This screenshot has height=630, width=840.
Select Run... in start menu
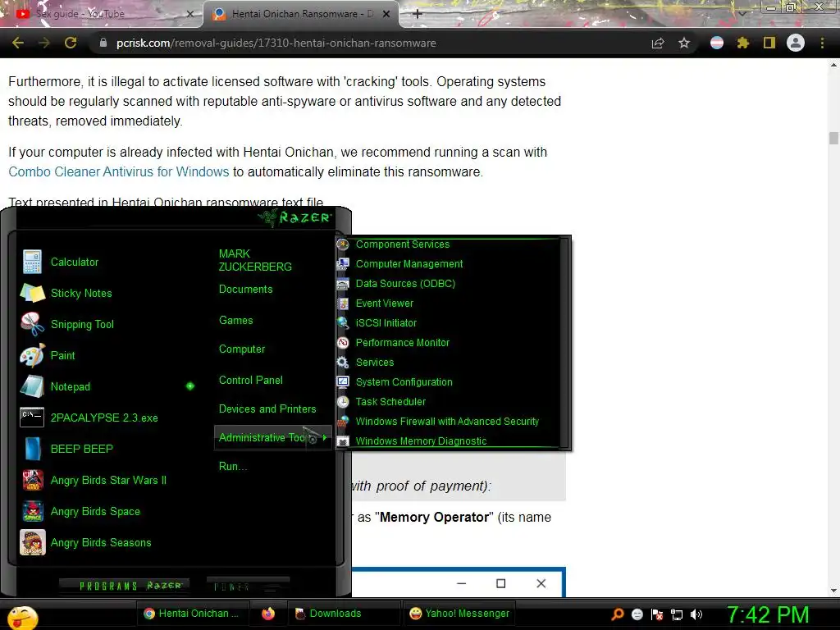coord(233,467)
